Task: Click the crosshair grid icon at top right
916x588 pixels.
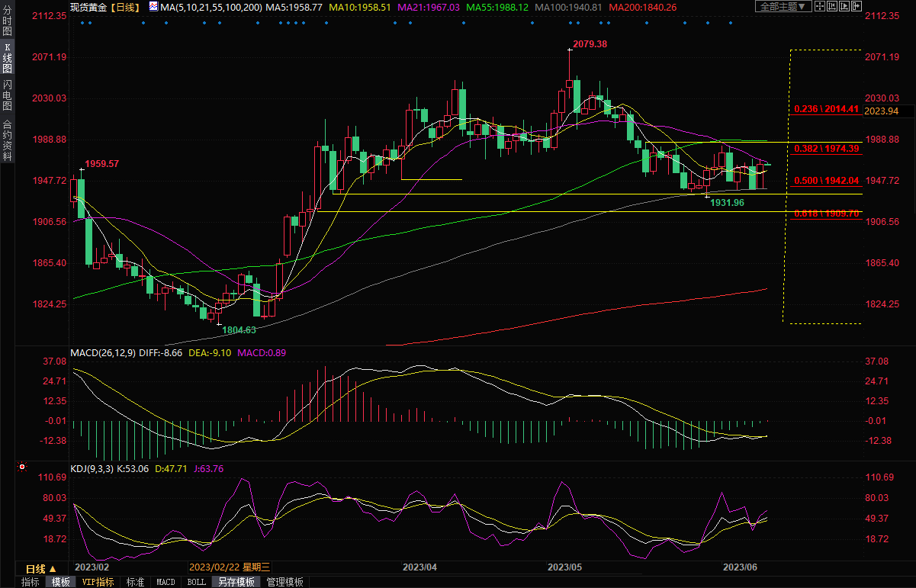Action: pyautogui.click(x=820, y=6)
